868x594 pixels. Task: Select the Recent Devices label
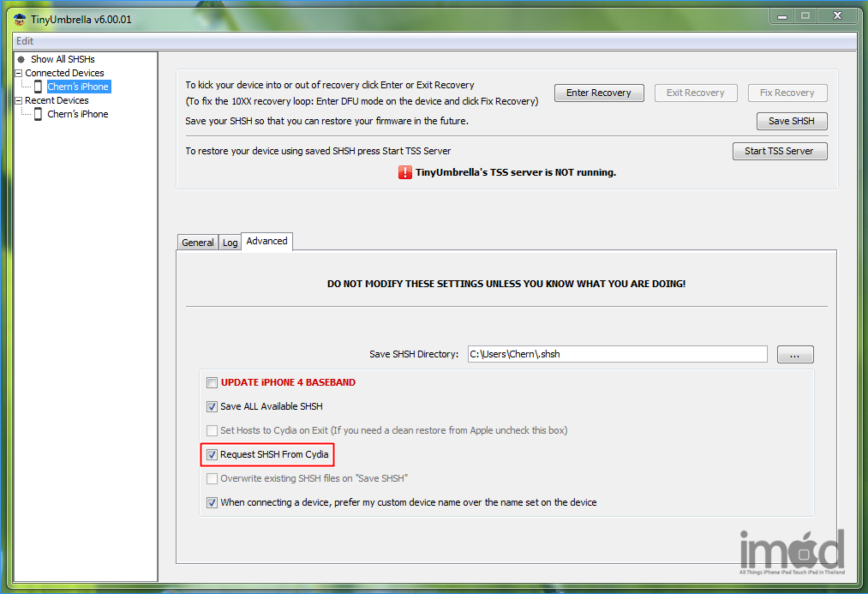pos(57,101)
